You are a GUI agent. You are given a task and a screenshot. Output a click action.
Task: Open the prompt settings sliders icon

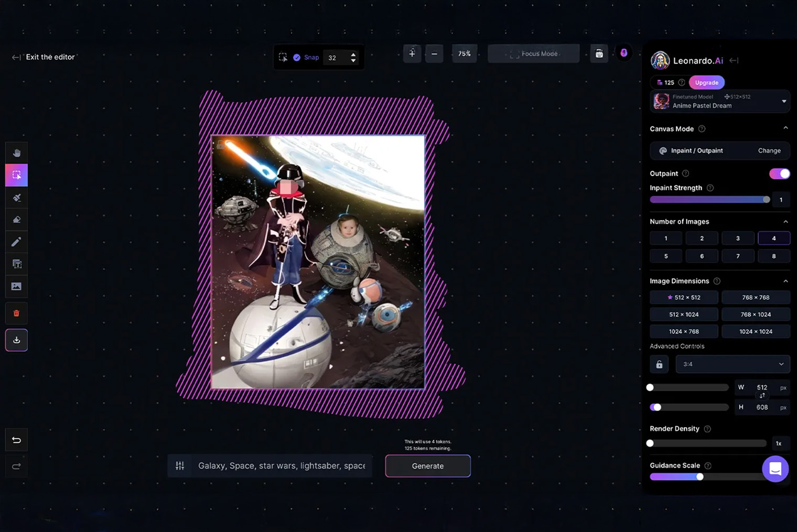coord(180,465)
